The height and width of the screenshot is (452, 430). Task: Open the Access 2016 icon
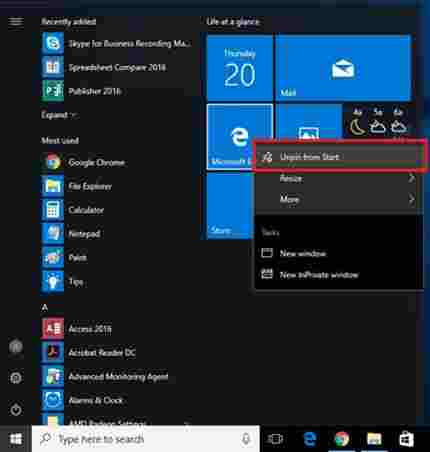(x=53, y=329)
